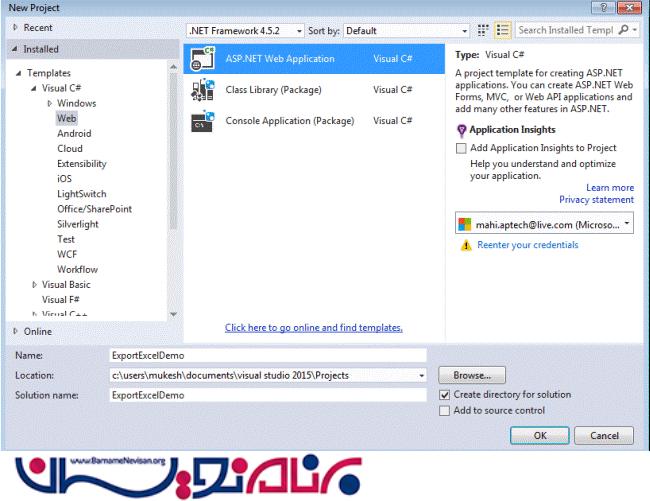
Task: Click in the Name text field
Action: pyautogui.click(x=268, y=356)
